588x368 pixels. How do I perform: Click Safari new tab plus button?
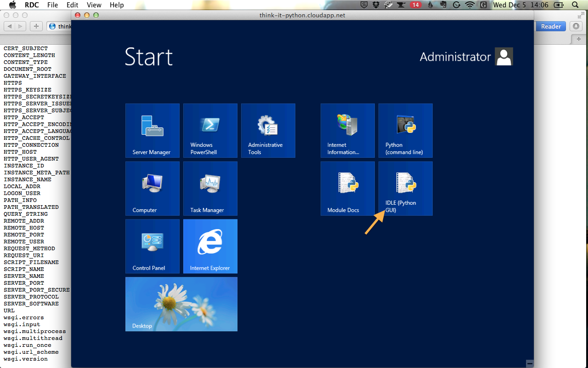(578, 40)
